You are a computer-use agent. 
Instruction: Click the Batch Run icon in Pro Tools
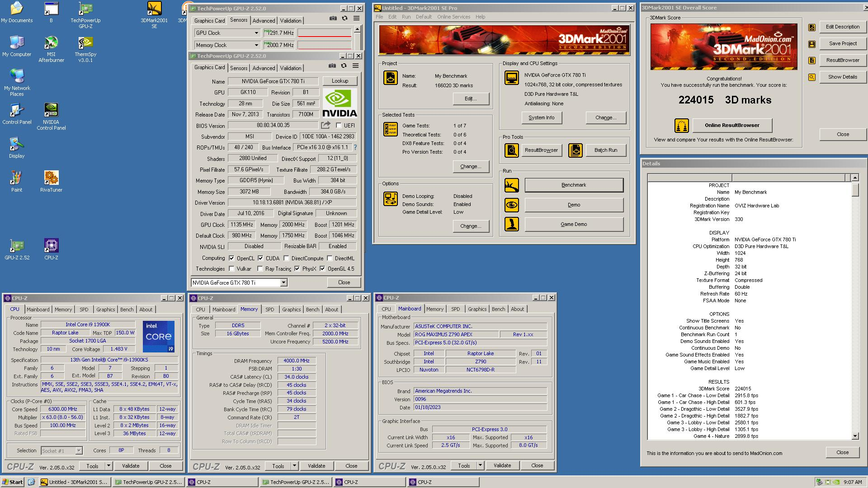point(575,150)
